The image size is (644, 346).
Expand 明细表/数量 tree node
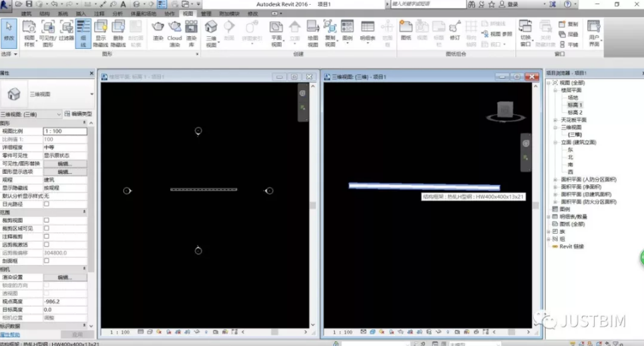[549, 216]
